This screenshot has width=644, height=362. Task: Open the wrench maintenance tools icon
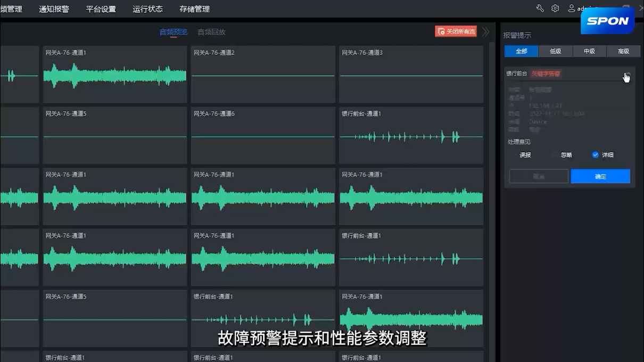pyautogui.click(x=540, y=9)
